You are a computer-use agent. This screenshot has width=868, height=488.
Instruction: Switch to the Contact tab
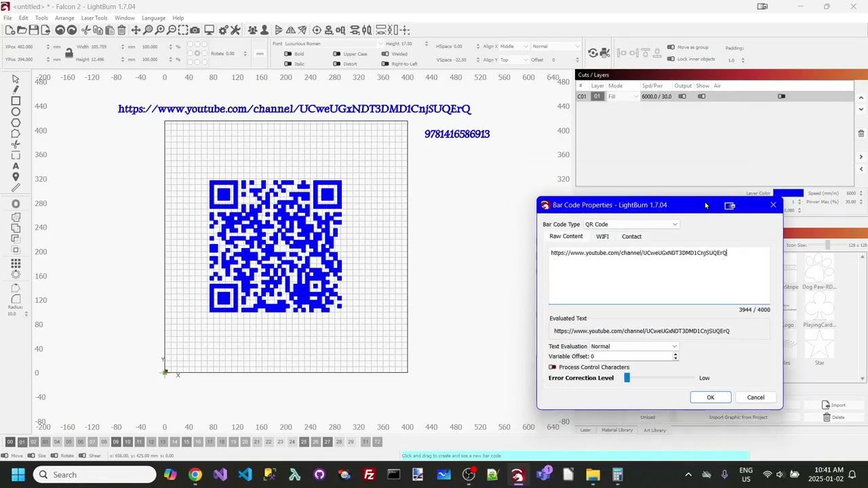click(631, 237)
